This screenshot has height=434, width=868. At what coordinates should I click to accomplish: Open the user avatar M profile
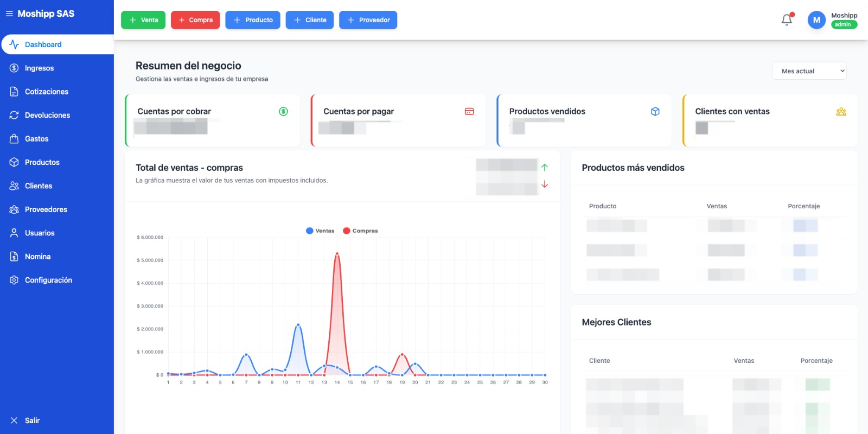pyautogui.click(x=816, y=20)
